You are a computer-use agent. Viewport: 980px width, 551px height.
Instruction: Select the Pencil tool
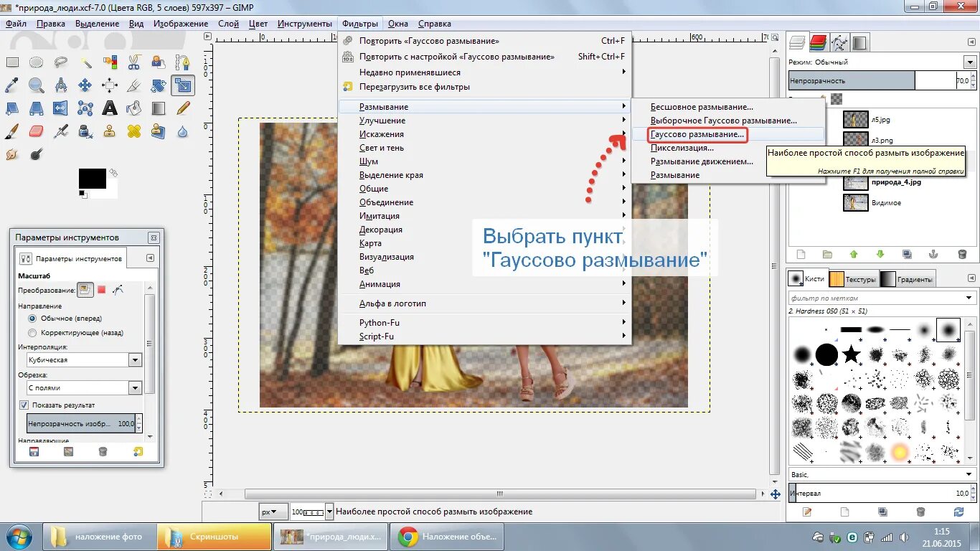(182, 108)
